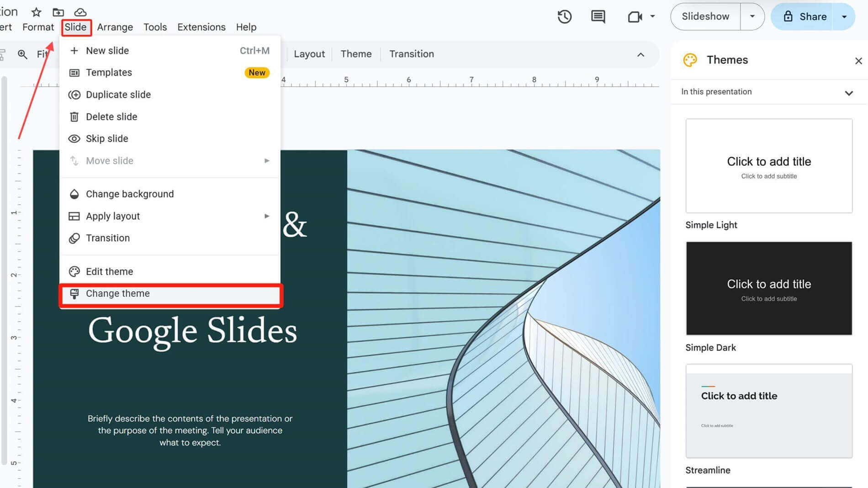Click the plus icon beside New slide
Viewport: 868px width, 488px height.
pyautogui.click(x=74, y=50)
